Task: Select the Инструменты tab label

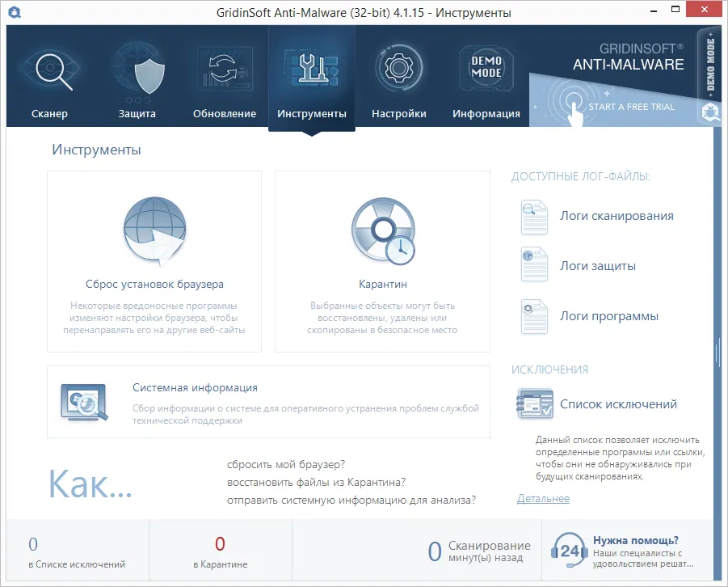Action: (x=312, y=114)
